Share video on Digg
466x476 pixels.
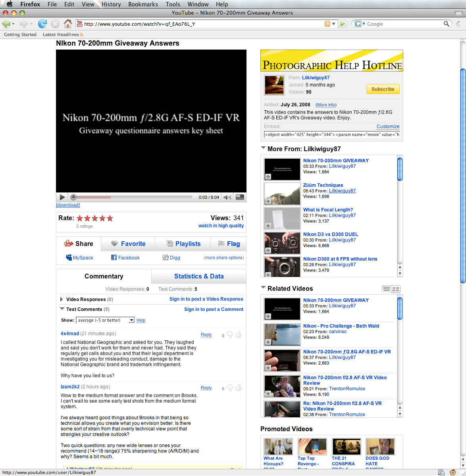pyautogui.click(x=171, y=257)
